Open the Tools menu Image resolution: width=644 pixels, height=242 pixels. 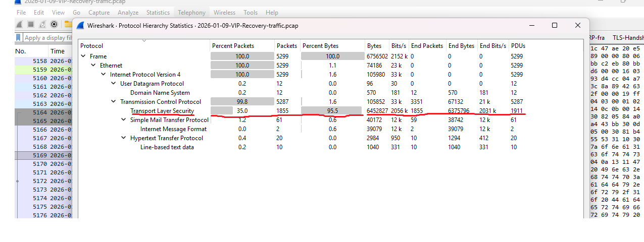click(x=251, y=13)
